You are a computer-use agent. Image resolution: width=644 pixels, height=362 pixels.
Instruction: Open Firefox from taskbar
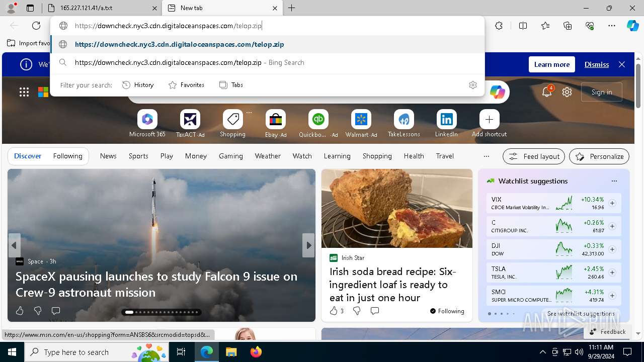tap(256, 352)
